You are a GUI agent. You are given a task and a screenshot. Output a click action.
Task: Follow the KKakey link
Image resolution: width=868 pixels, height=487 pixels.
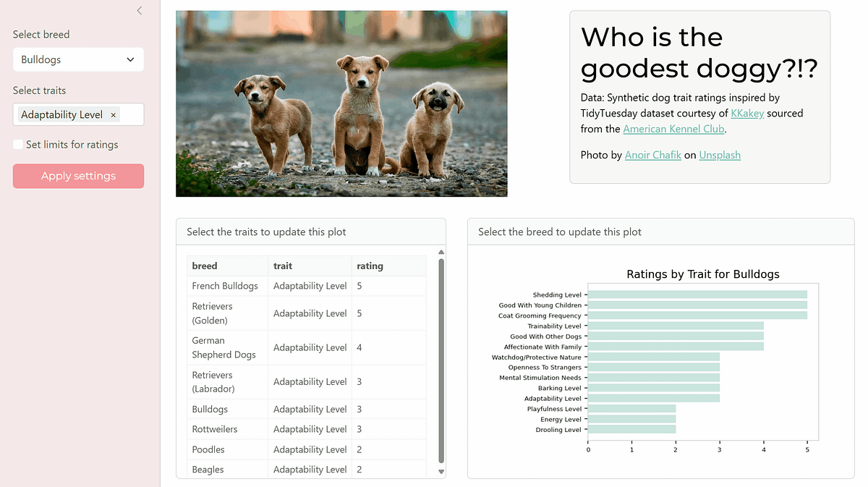746,113
